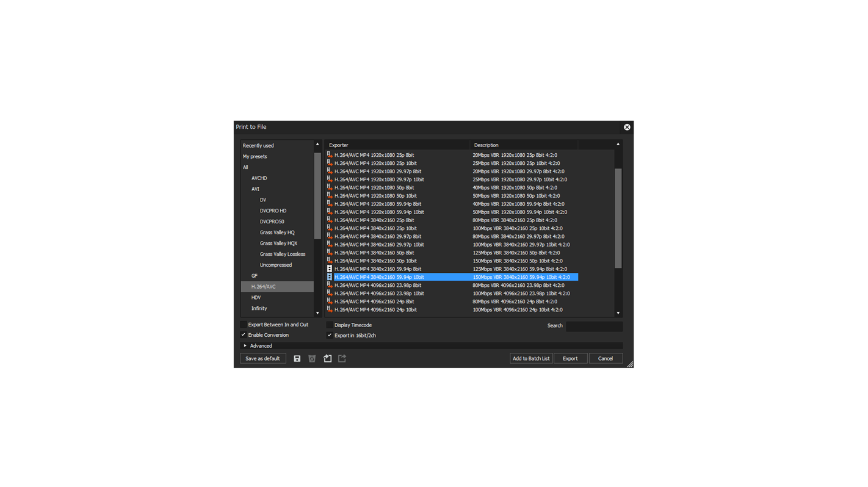This screenshot has width=868, height=487.
Task: Click description '20Mbps VBR 1920x1080 25p 8bit 4:2:0'
Action: (515, 155)
